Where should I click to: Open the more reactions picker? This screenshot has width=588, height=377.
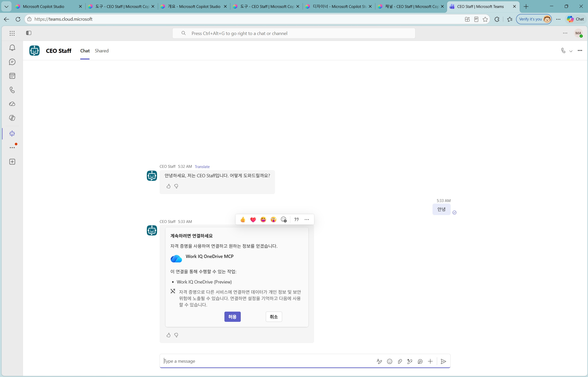click(284, 220)
